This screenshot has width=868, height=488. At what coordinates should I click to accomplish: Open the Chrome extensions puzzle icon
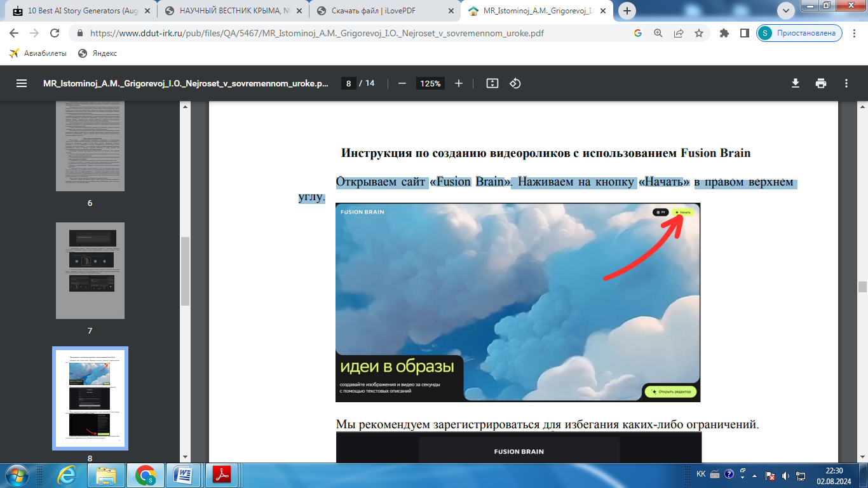coord(724,33)
